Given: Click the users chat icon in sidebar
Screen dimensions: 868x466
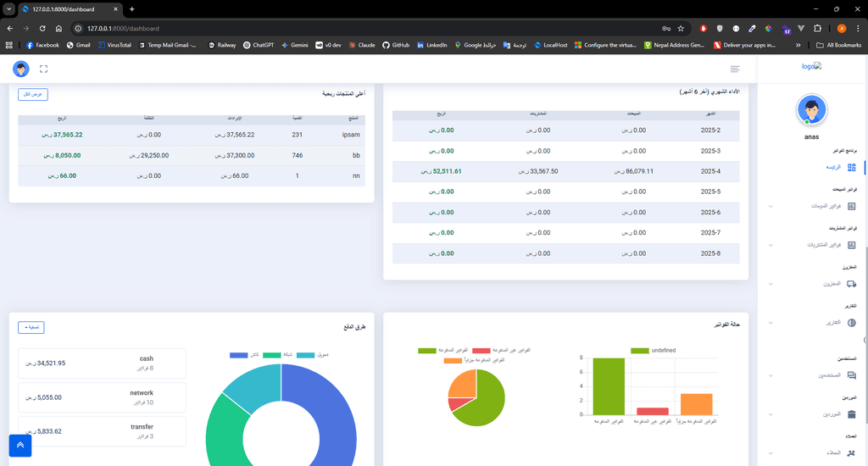Looking at the screenshot, I should 851,374.
